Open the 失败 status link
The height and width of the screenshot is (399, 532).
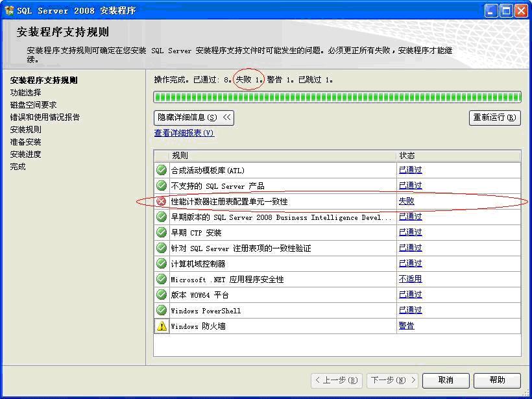[407, 201]
